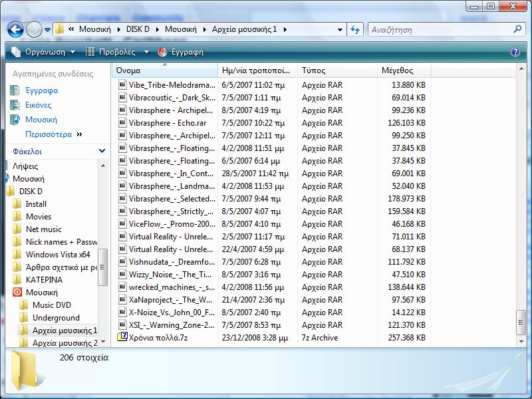Select the Χρόνια πολλά.7z file name

(x=158, y=338)
